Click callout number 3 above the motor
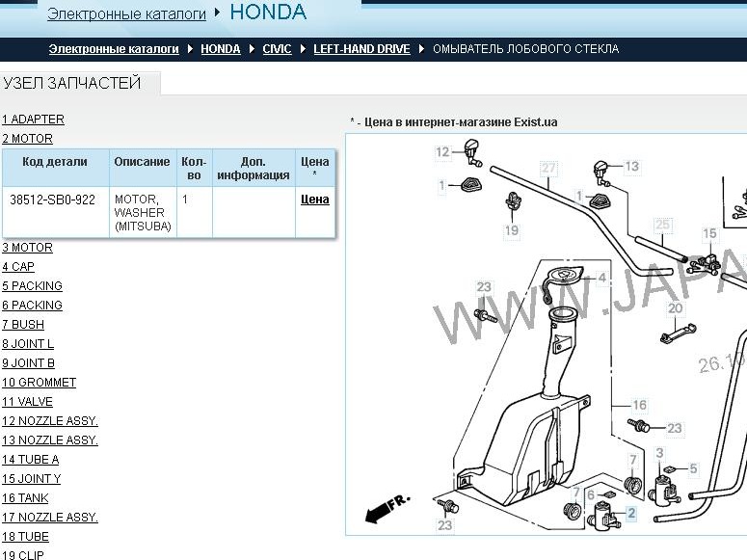This screenshot has height=560, width=747. click(x=660, y=453)
